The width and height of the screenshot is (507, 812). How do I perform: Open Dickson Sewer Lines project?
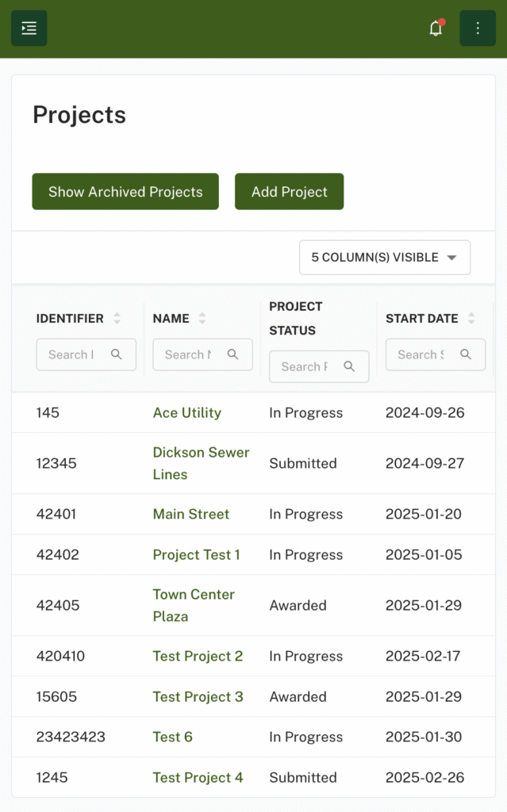pos(202,463)
